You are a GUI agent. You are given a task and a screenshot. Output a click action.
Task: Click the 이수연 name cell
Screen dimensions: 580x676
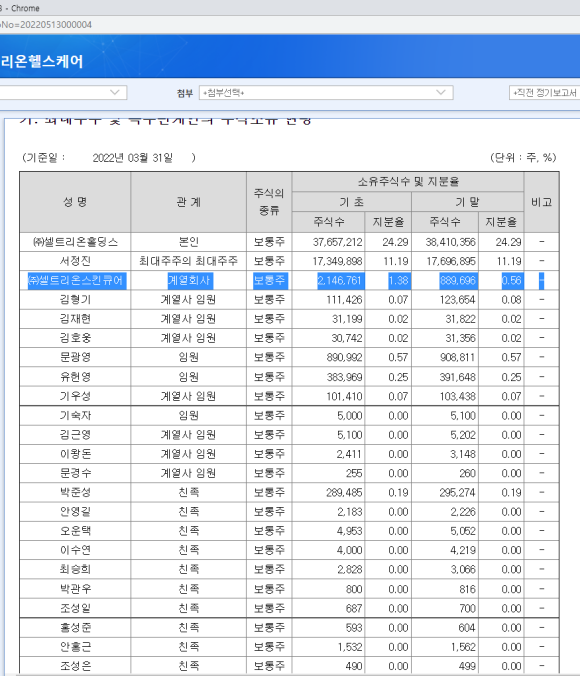pos(75,550)
